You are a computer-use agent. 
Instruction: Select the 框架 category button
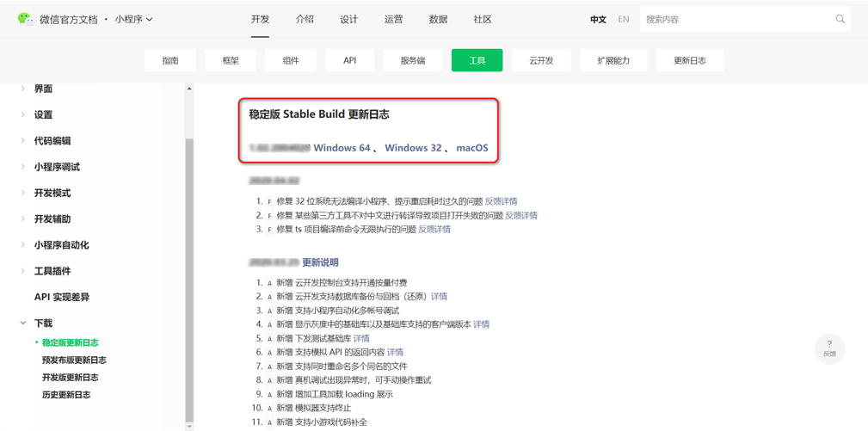tap(231, 60)
